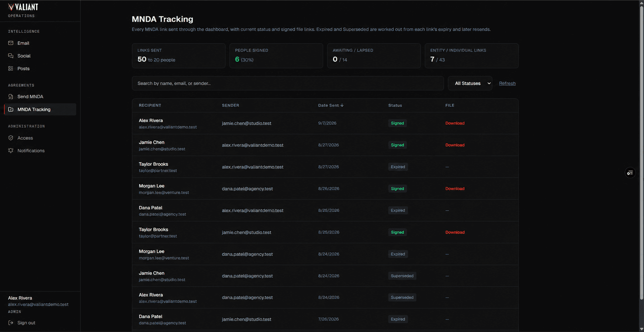This screenshot has width=644, height=332.
Task: Select the MNDA Tracking menu item
Action: [x=40, y=109]
